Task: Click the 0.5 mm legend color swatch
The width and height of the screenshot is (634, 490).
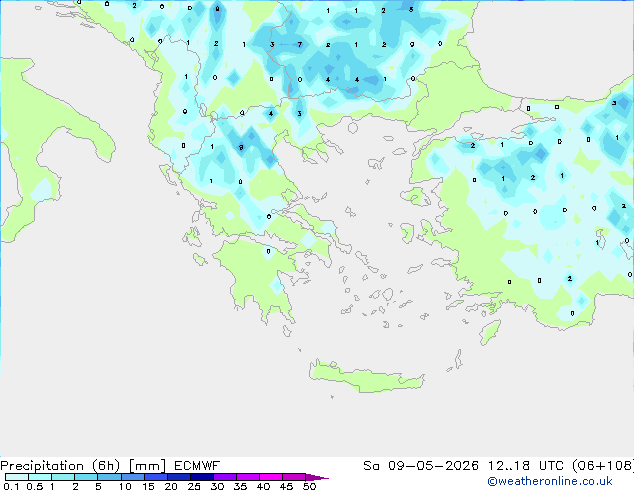Action: [x=40, y=477]
